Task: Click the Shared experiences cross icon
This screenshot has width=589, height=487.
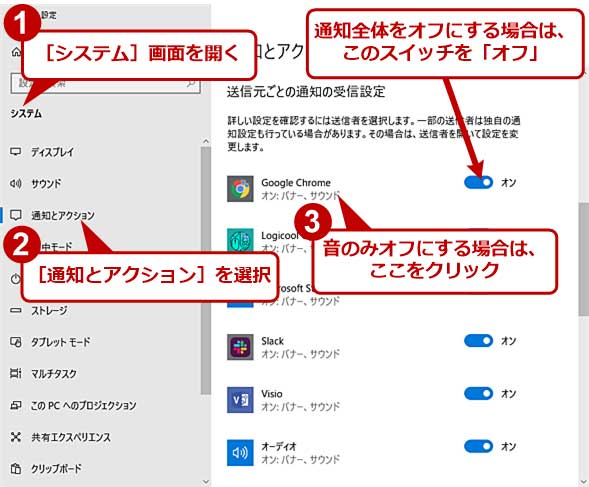Action: tap(15, 437)
